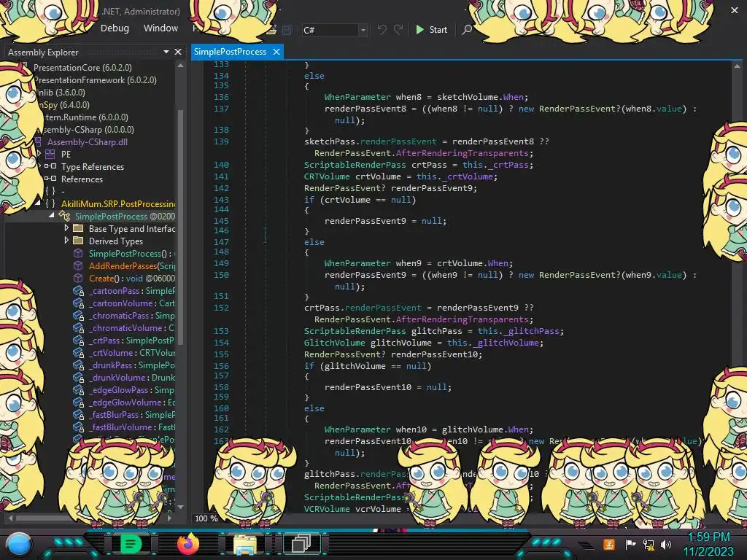The width and height of the screenshot is (747, 560).
Task: Select the SimplePostProcess document tab
Action: [x=230, y=52]
